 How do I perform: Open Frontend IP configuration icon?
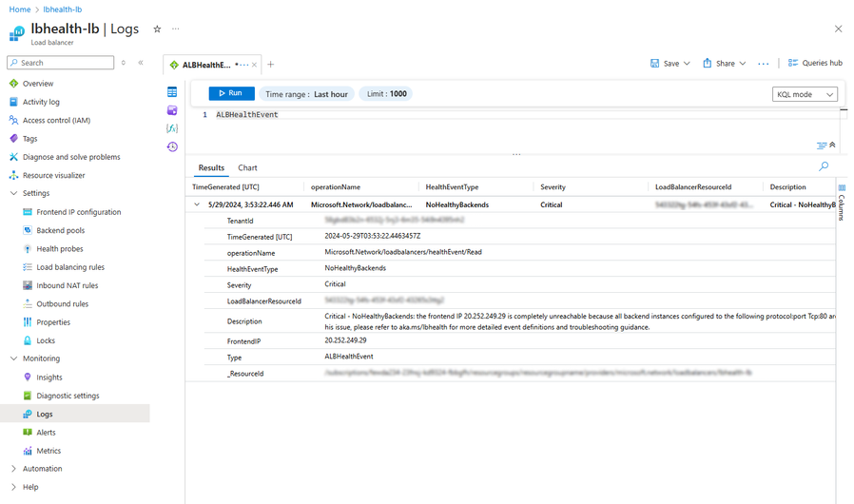[28, 212]
